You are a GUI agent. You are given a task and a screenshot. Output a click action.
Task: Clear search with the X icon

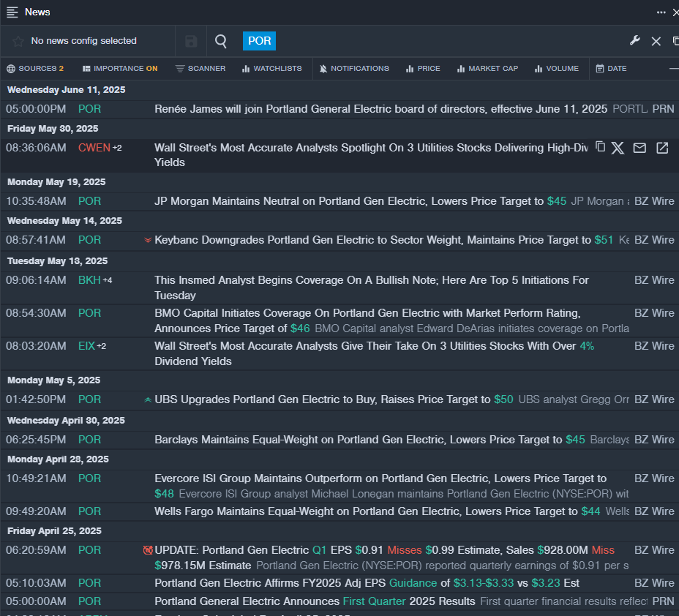point(656,41)
